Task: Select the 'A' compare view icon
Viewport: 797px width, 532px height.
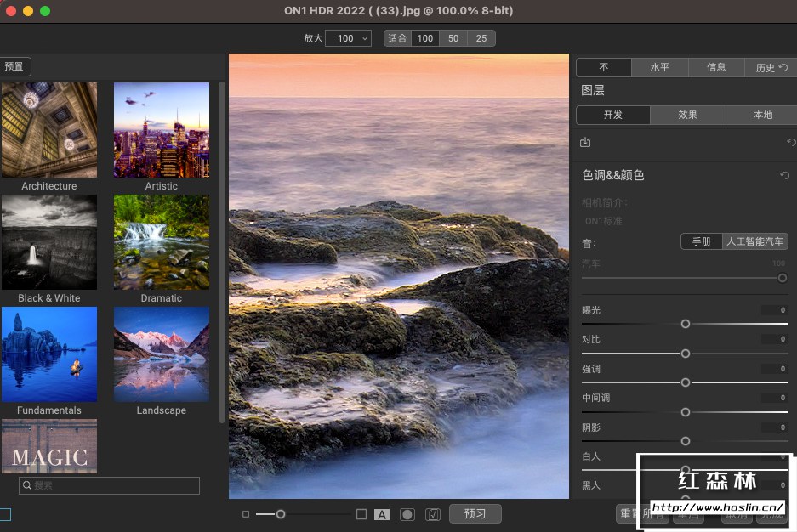Action: pyautogui.click(x=382, y=513)
